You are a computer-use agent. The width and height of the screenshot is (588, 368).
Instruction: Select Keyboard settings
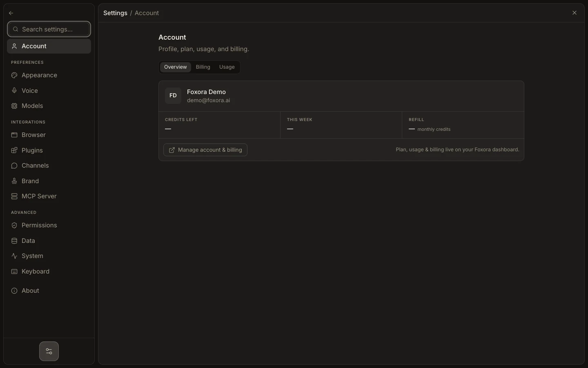pos(49,272)
